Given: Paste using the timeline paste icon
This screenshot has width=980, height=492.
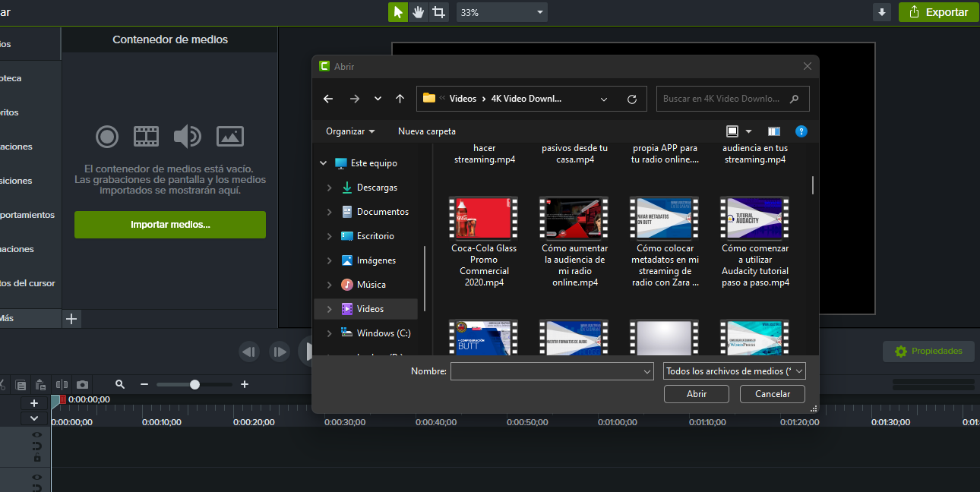Looking at the screenshot, I should point(41,385).
